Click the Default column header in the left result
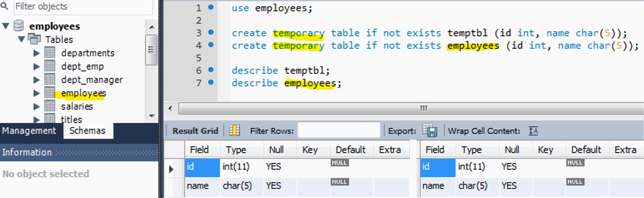This screenshot has width=644, height=198. point(351,150)
